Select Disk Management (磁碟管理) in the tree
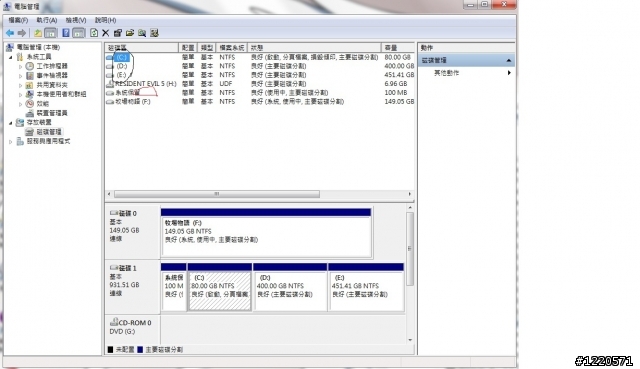Viewport: 640px width, 369px height. 49,132
